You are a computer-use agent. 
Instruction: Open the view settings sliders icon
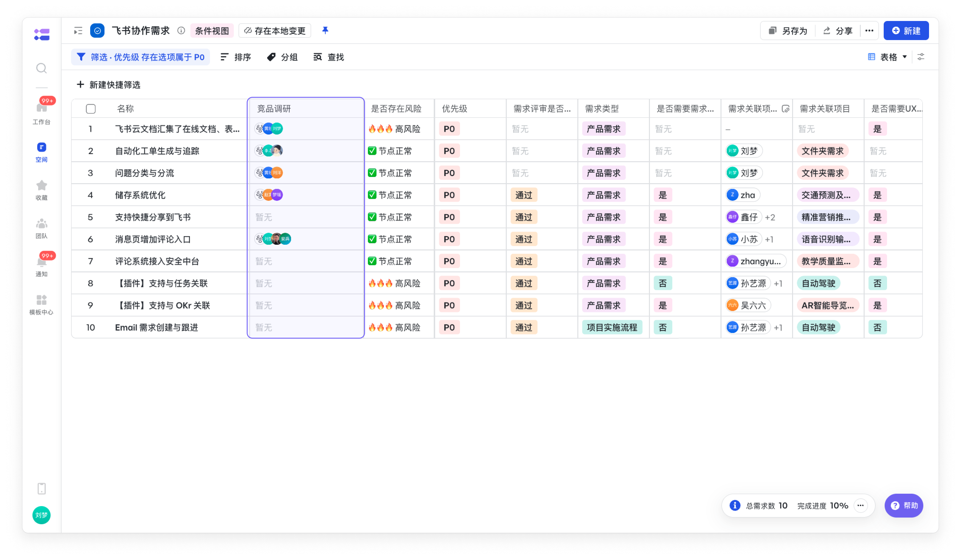pos(921,57)
